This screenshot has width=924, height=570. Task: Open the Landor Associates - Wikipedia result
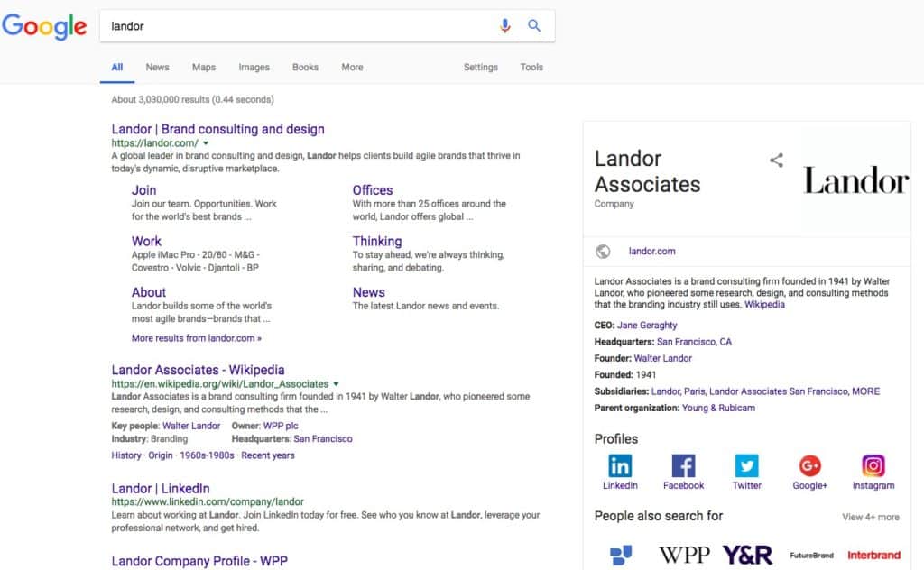tap(198, 370)
